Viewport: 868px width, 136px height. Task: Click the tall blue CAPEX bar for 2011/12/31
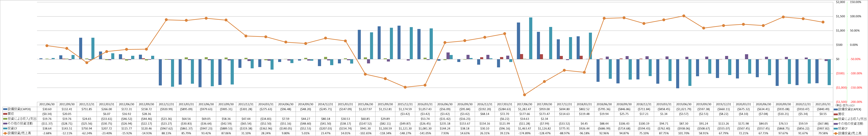click(x=81, y=48)
